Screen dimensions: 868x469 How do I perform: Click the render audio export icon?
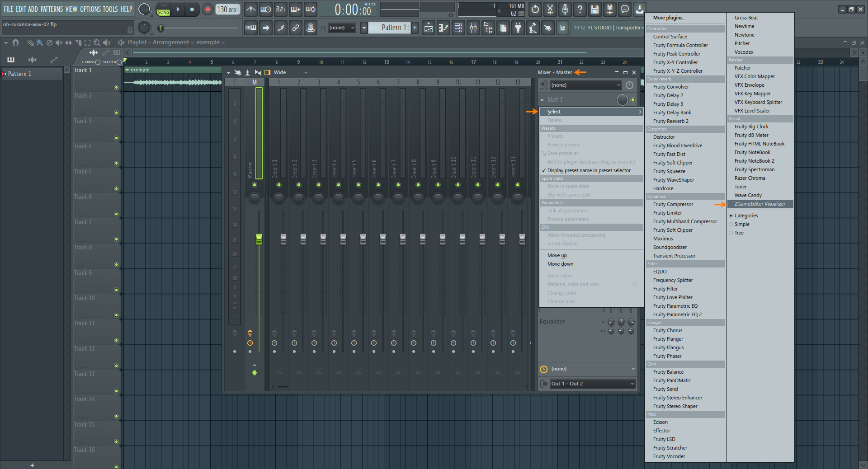coord(609,9)
